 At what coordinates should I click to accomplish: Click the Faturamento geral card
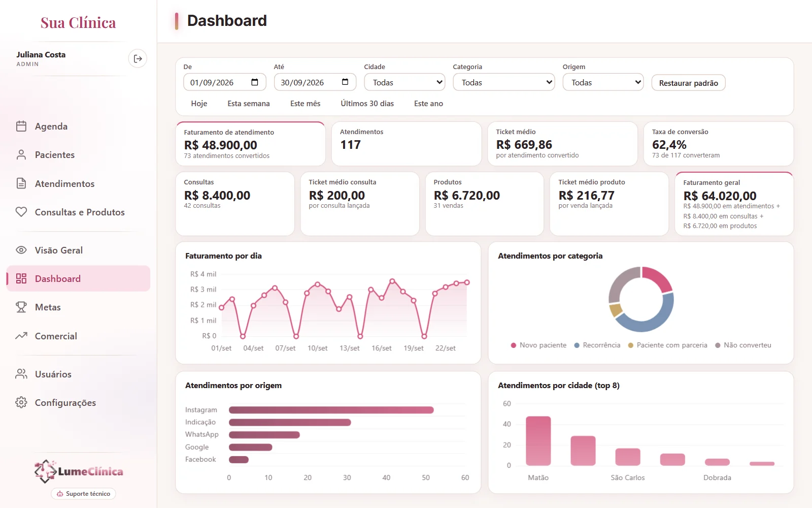(x=734, y=204)
